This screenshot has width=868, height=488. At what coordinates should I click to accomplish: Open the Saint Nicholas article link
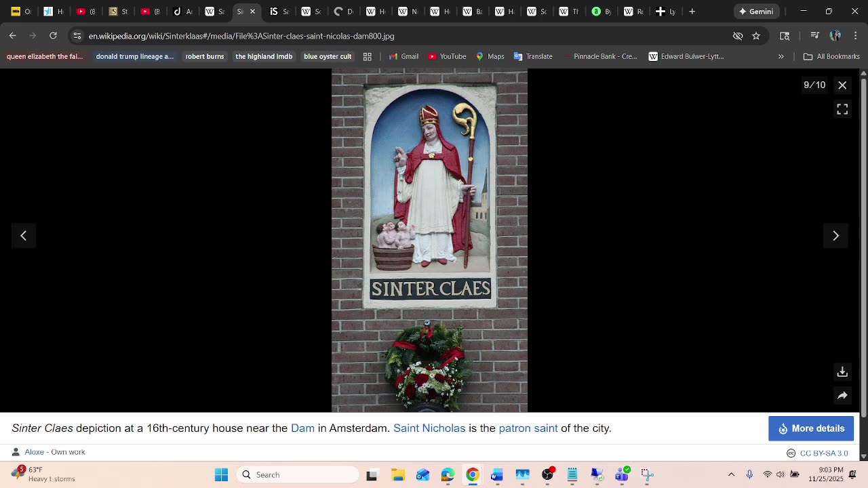[429, 428]
